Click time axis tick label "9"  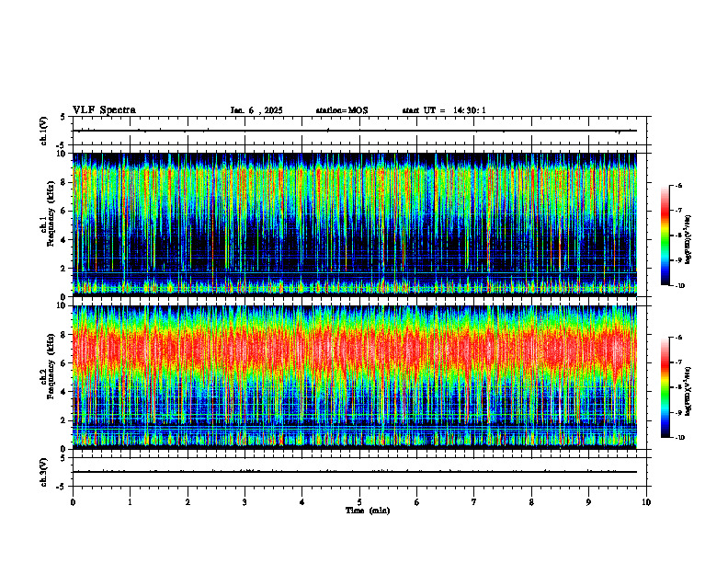pyautogui.click(x=588, y=502)
